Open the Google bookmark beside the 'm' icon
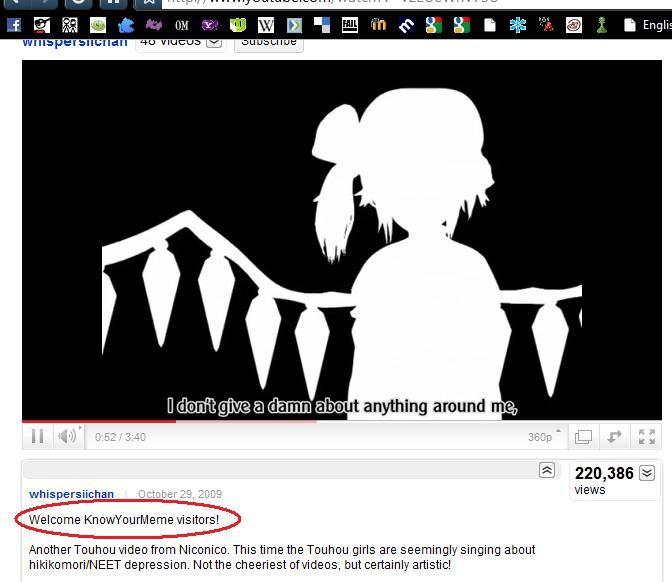672x582 pixels. point(434,25)
